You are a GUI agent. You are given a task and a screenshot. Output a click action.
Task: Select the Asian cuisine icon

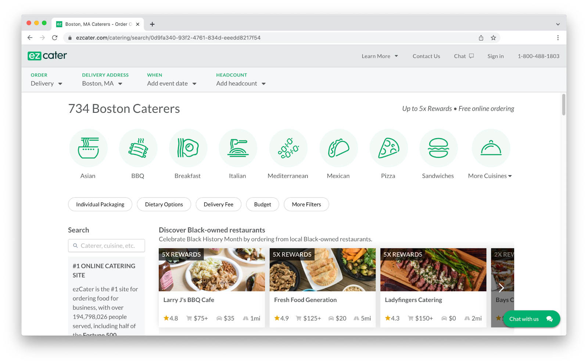88,148
